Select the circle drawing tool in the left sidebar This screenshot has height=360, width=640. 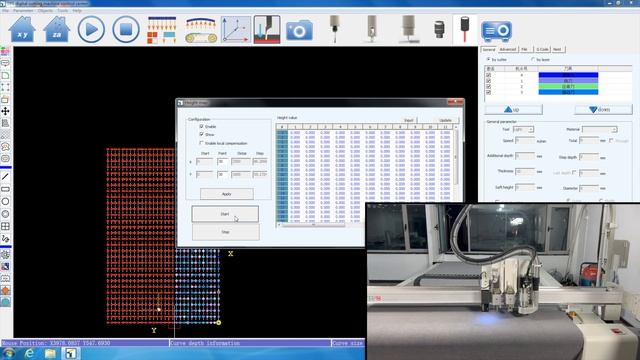pos(5,201)
